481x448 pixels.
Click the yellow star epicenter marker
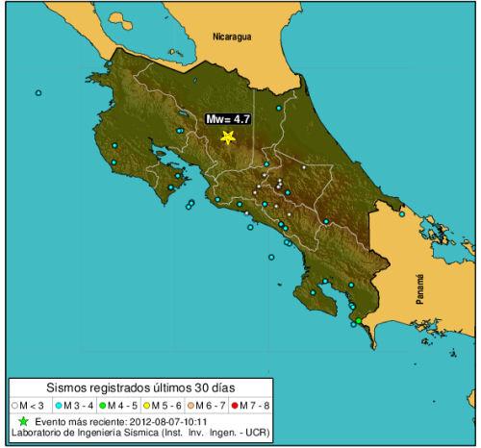click(x=228, y=137)
